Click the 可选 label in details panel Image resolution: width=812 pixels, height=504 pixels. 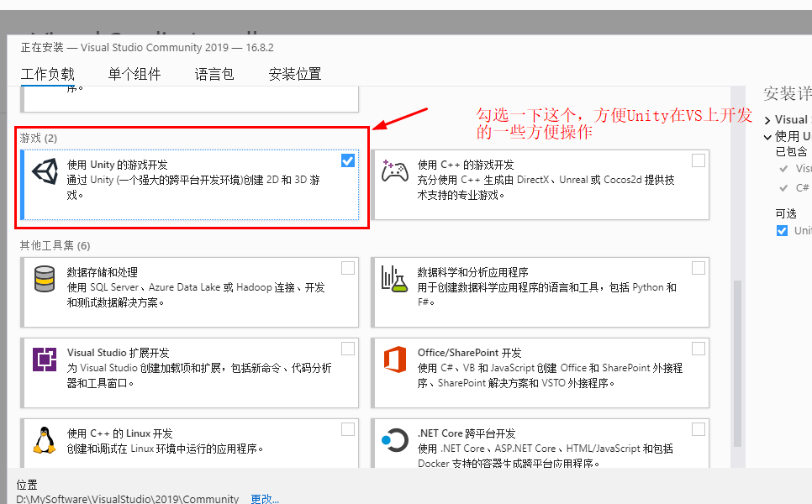click(x=786, y=213)
